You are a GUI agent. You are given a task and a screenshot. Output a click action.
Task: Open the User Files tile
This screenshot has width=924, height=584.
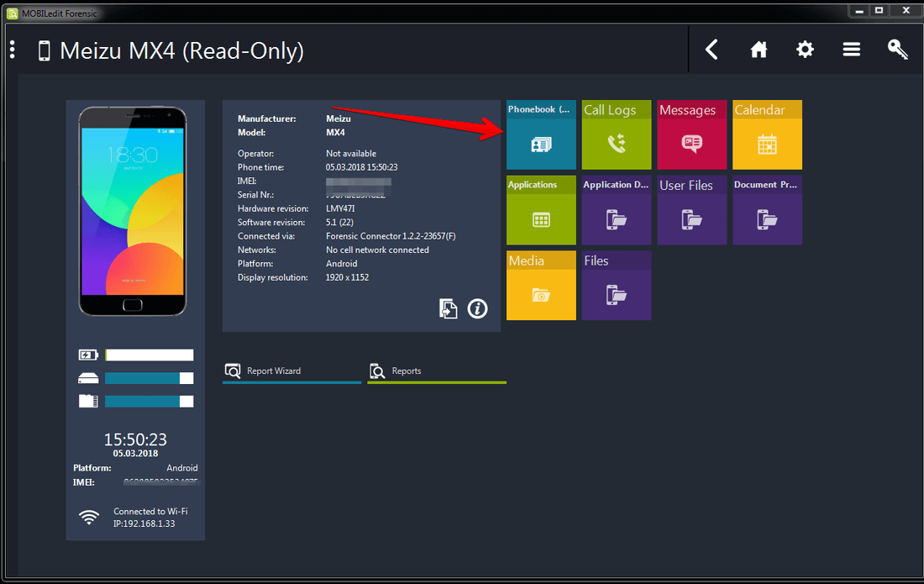691,211
